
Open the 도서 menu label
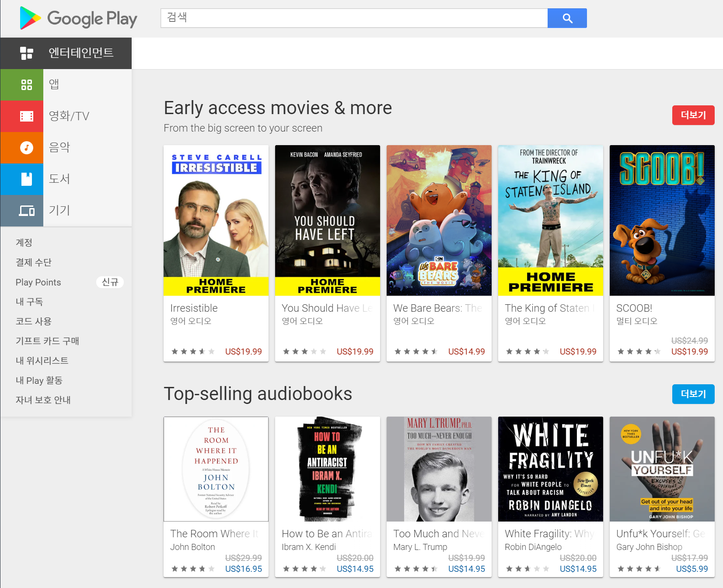(x=59, y=179)
